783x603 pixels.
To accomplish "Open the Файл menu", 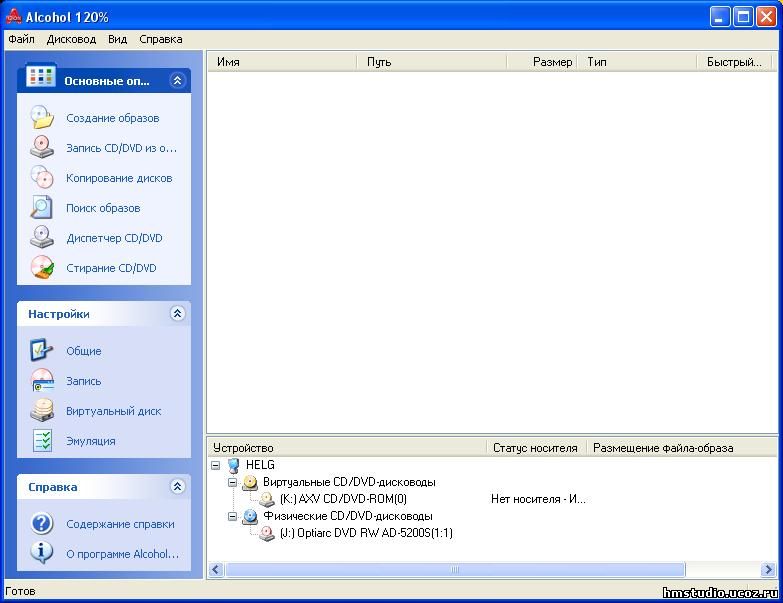I will [21, 39].
